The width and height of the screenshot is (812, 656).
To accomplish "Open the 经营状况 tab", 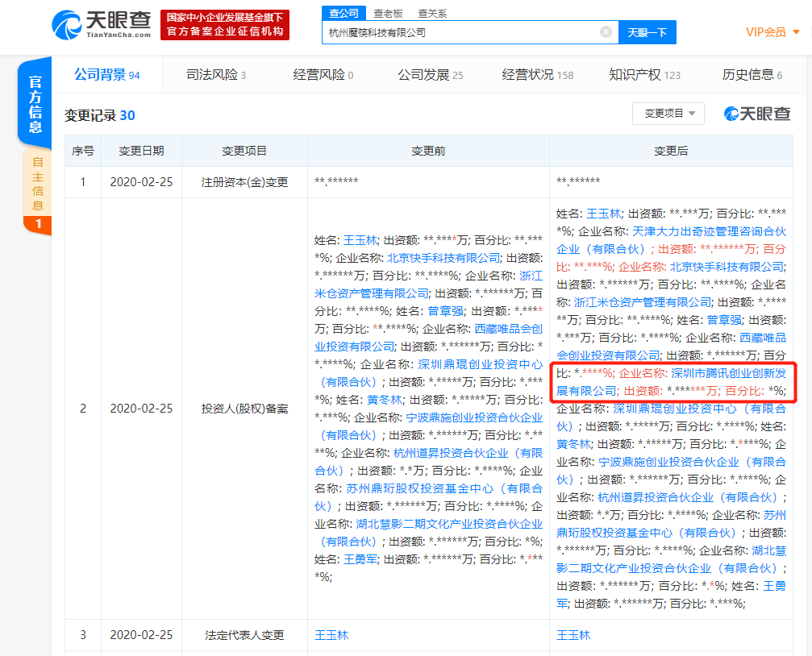I will 538,75.
